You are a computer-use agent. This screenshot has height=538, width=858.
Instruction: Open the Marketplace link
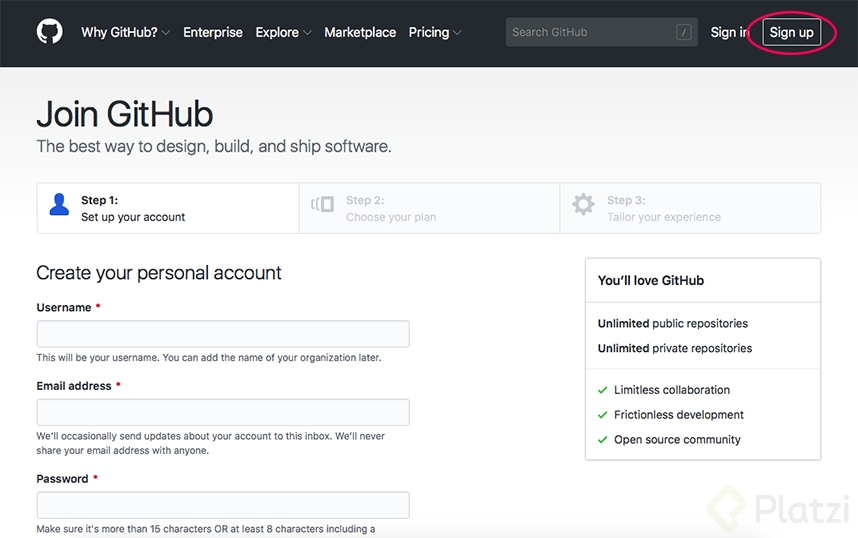point(360,32)
